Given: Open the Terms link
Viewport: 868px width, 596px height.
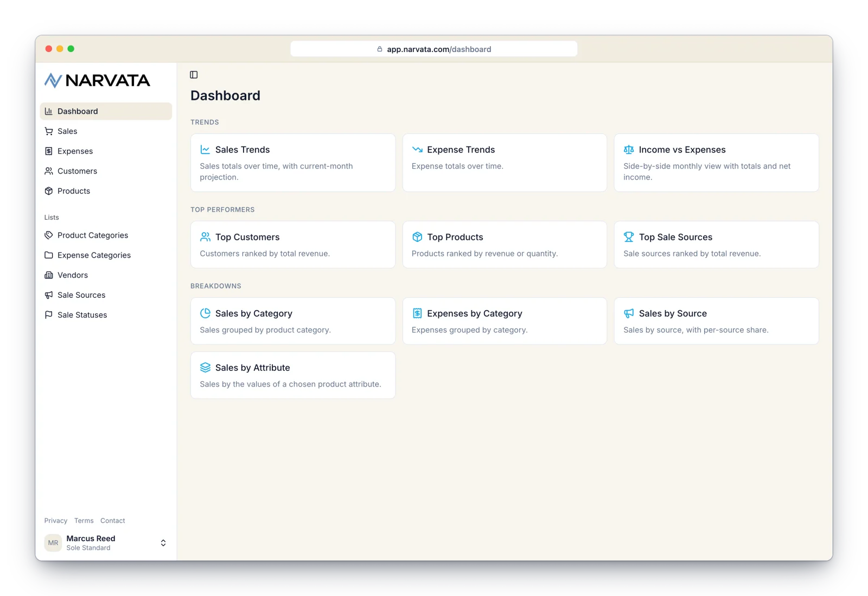Looking at the screenshot, I should coord(84,521).
